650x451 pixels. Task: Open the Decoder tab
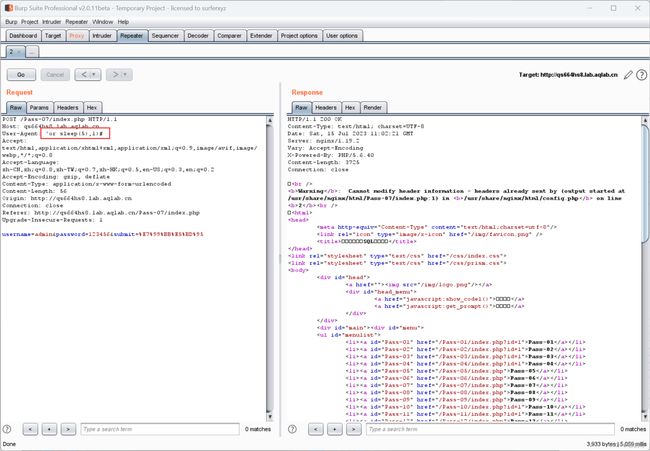(198, 36)
